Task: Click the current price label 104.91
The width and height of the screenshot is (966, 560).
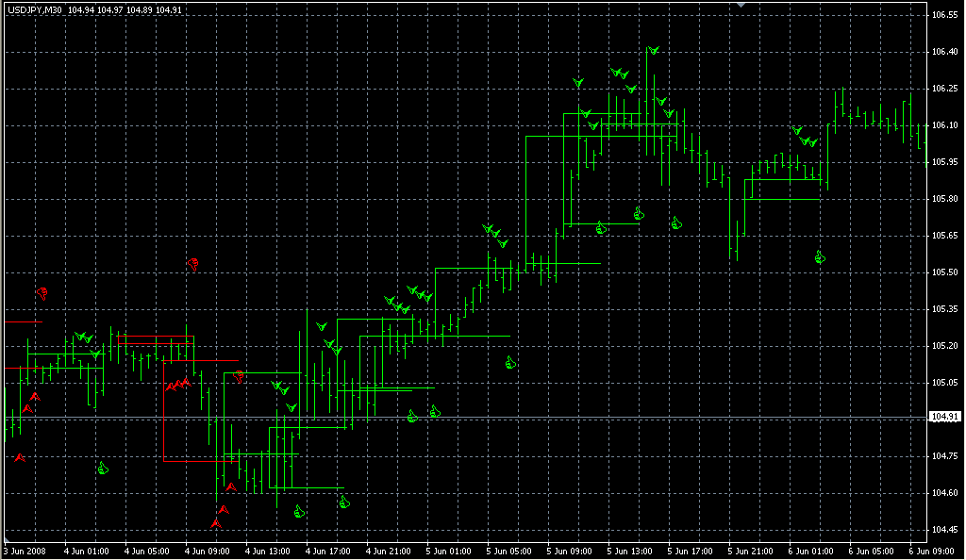Action: click(x=944, y=417)
